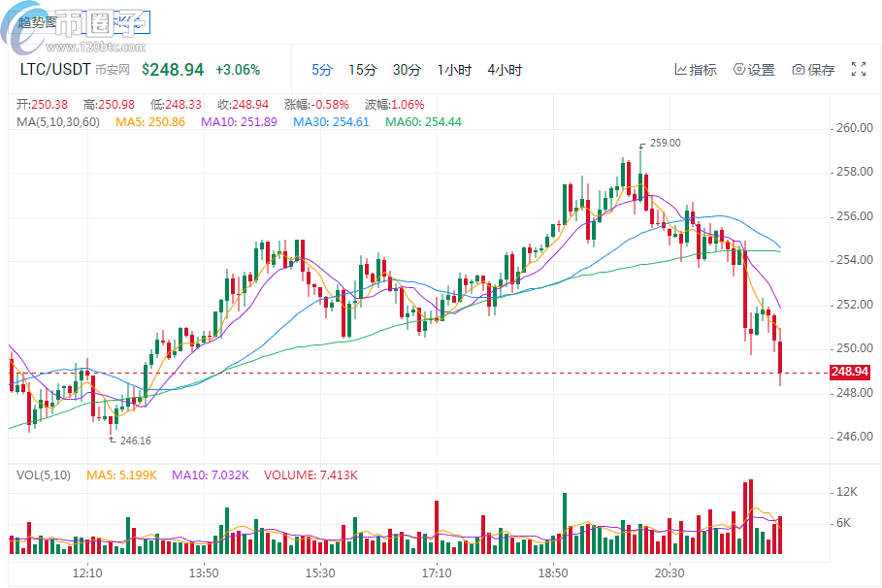Click the 18:50 time axis label
This screenshot has width=882, height=588.
pyautogui.click(x=553, y=573)
